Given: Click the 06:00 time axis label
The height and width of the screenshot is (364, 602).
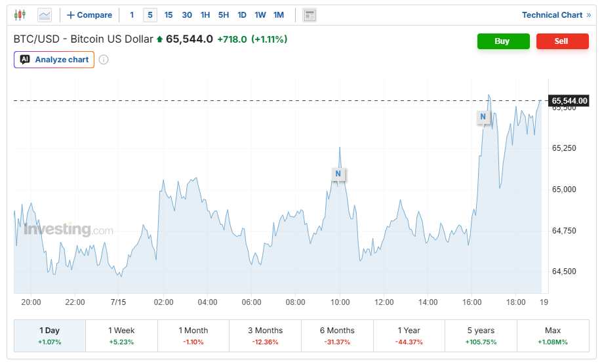Looking at the screenshot, I should [x=251, y=302].
